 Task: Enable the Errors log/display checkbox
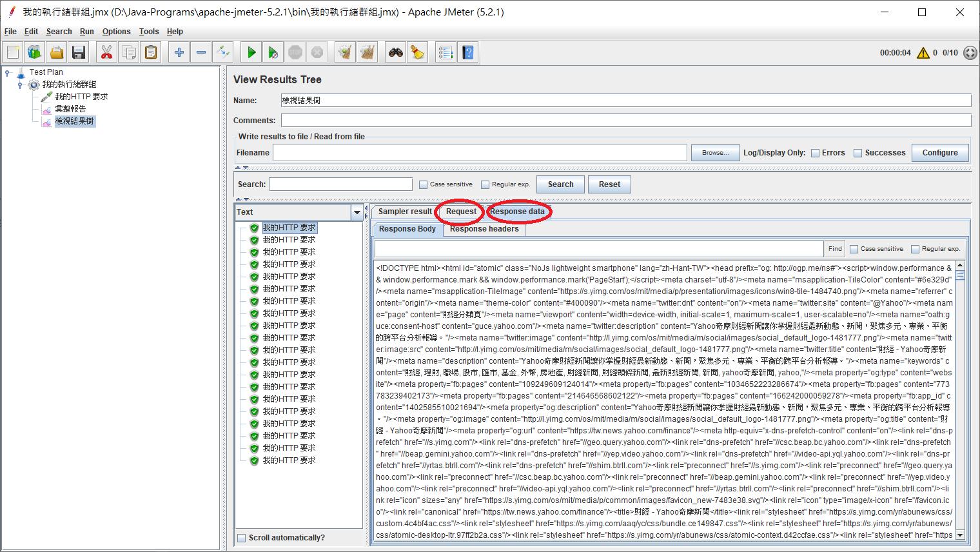[x=816, y=153]
